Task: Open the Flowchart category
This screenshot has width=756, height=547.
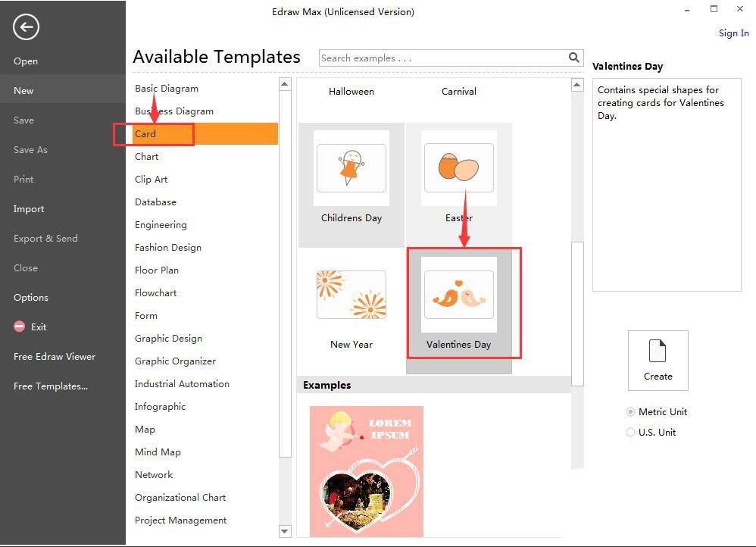Action: point(156,293)
